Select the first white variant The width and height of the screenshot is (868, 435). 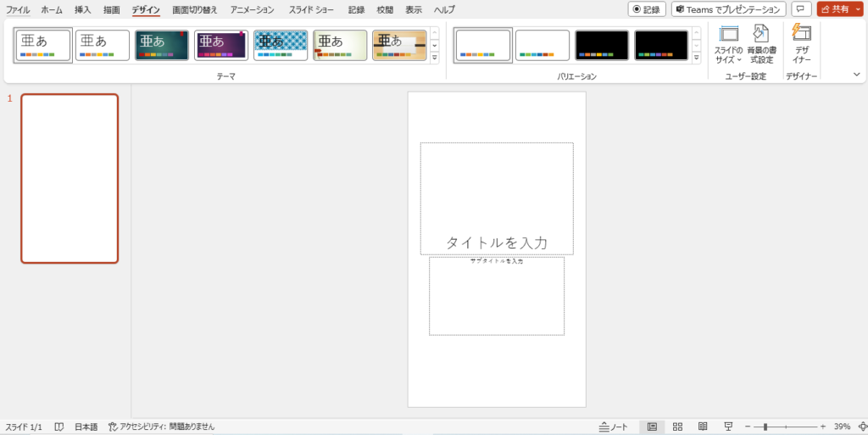[482, 45]
